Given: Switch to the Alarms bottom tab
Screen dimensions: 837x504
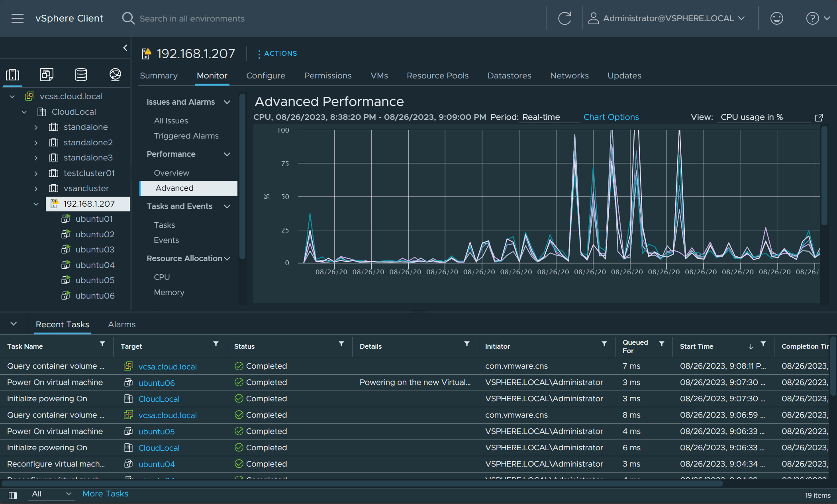Looking at the screenshot, I should tap(122, 324).
